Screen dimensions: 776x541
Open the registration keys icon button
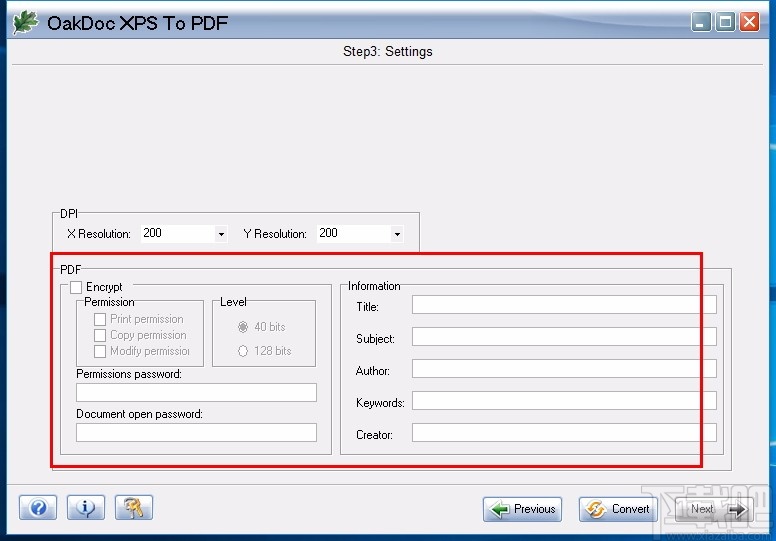coord(134,507)
